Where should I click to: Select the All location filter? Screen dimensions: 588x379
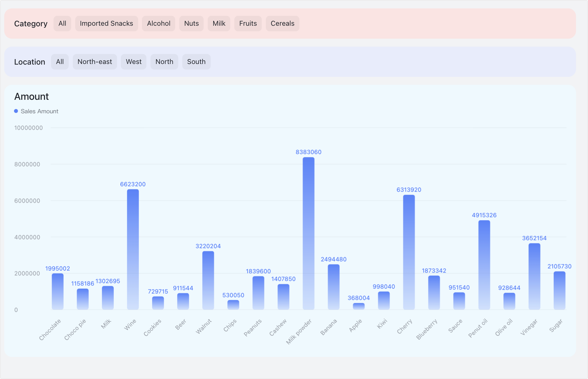point(60,62)
